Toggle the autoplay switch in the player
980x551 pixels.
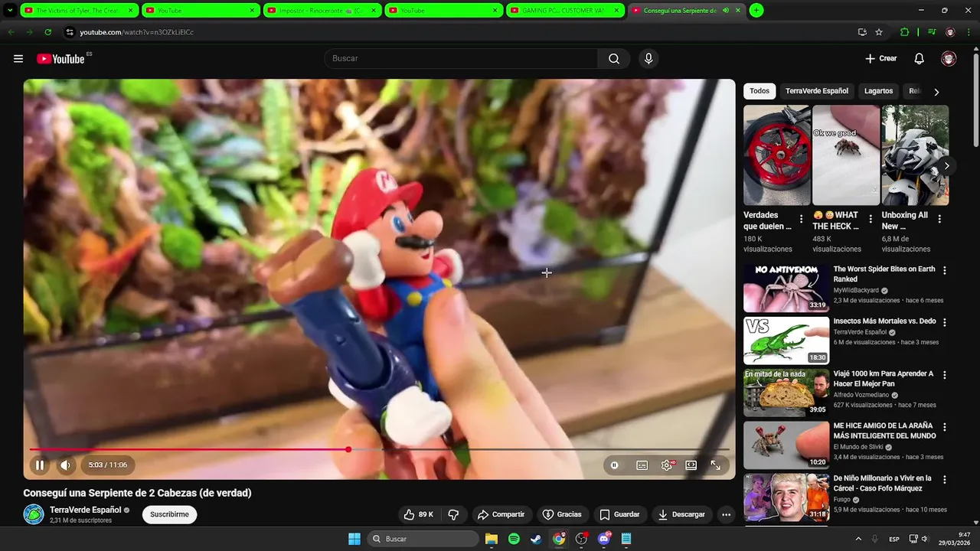(614, 465)
